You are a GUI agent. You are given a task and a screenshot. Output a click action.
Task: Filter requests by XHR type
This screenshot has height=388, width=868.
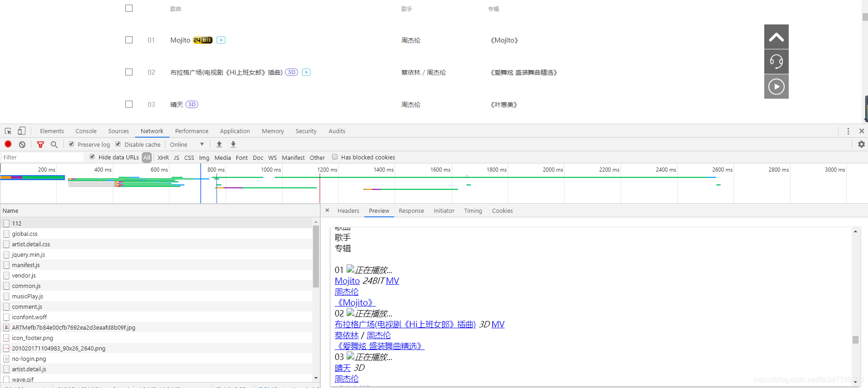click(x=163, y=158)
